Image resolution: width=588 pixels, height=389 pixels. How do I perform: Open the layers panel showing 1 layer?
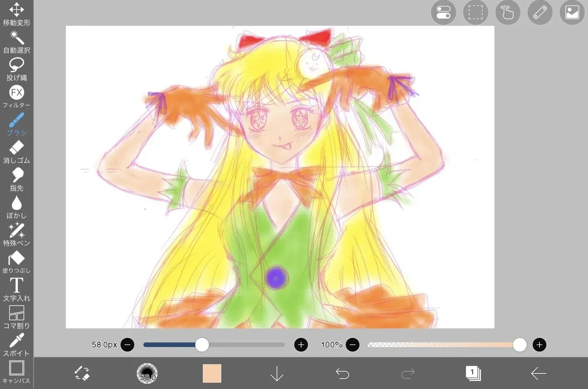point(473,373)
